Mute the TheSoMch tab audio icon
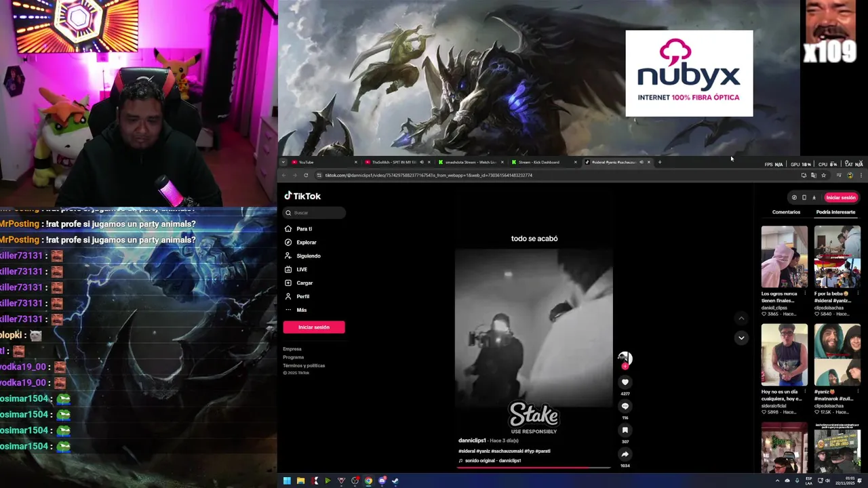868x488 pixels. [x=421, y=162]
